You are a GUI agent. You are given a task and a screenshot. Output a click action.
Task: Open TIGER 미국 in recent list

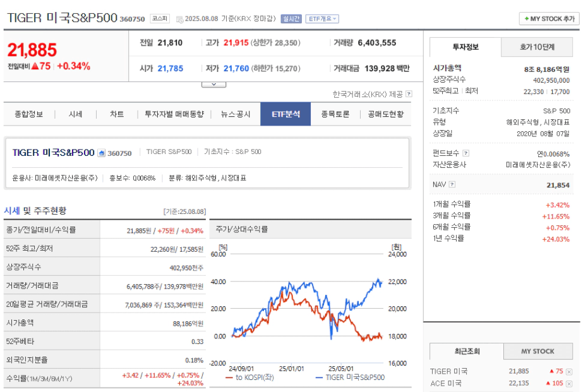(x=449, y=371)
